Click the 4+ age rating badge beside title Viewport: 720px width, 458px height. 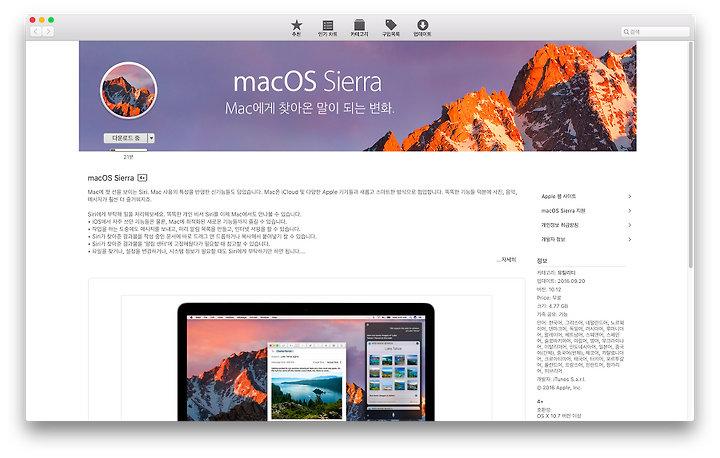click(x=142, y=178)
